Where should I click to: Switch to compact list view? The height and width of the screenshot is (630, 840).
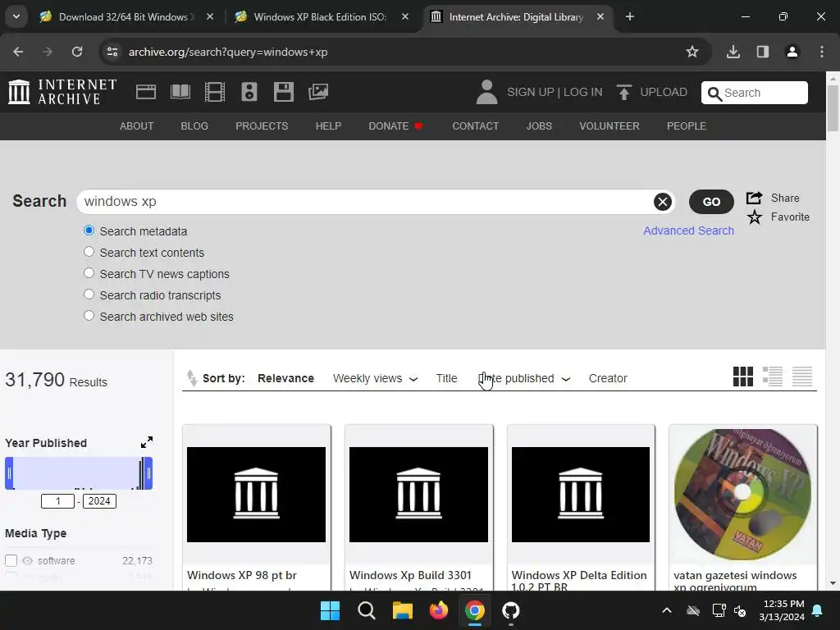802,377
